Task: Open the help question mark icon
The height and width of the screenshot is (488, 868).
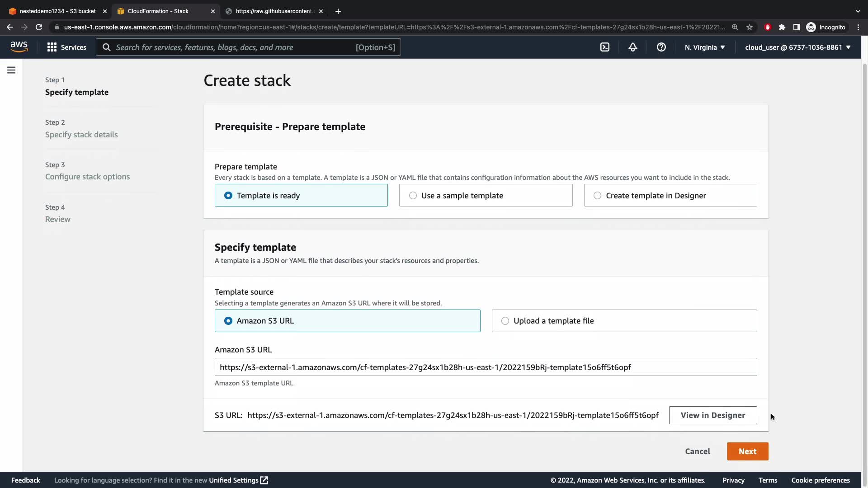Action: coord(661,47)
